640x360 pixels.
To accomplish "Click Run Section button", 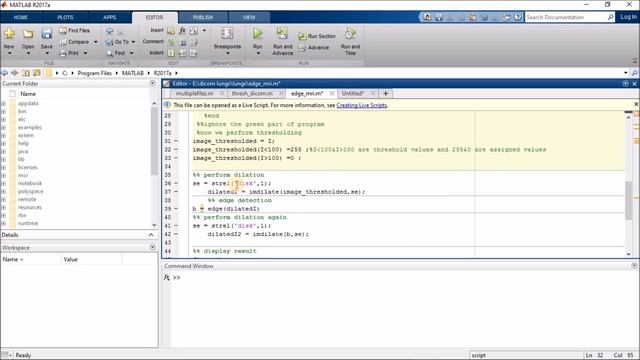I will [317, 36].
